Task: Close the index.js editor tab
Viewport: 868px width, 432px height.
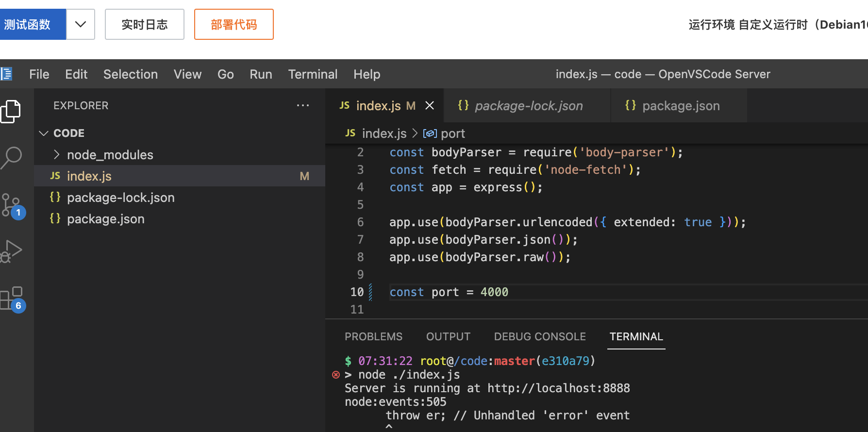Action: (430, 105)
